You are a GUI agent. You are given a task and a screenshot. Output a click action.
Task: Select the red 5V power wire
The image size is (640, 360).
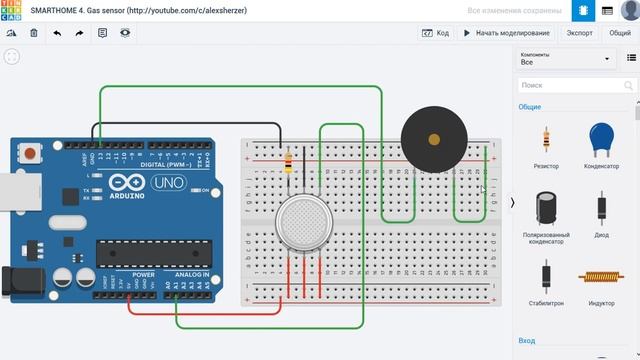pos(204,313)
